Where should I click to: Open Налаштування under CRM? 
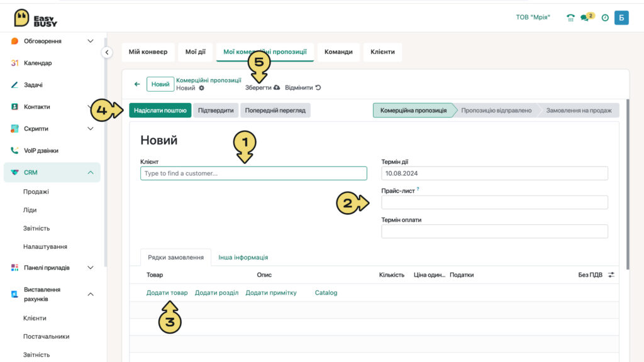(45, 246)
